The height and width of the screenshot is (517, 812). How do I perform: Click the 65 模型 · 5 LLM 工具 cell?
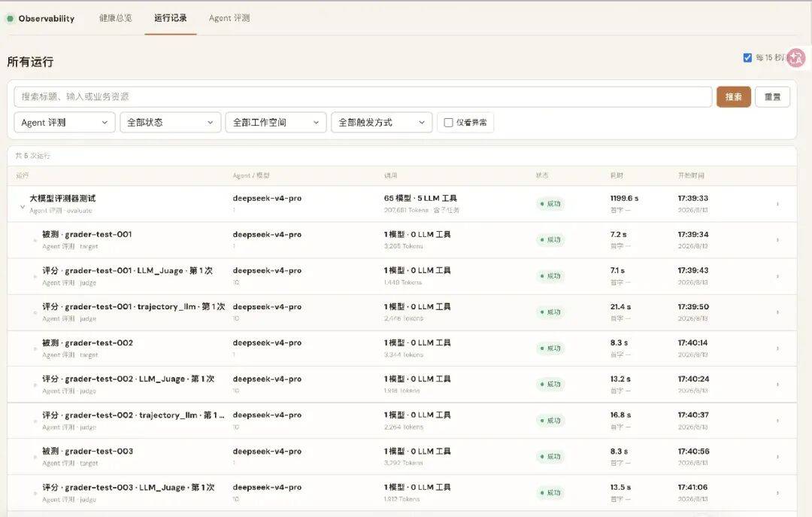click(x=420, y=198)
